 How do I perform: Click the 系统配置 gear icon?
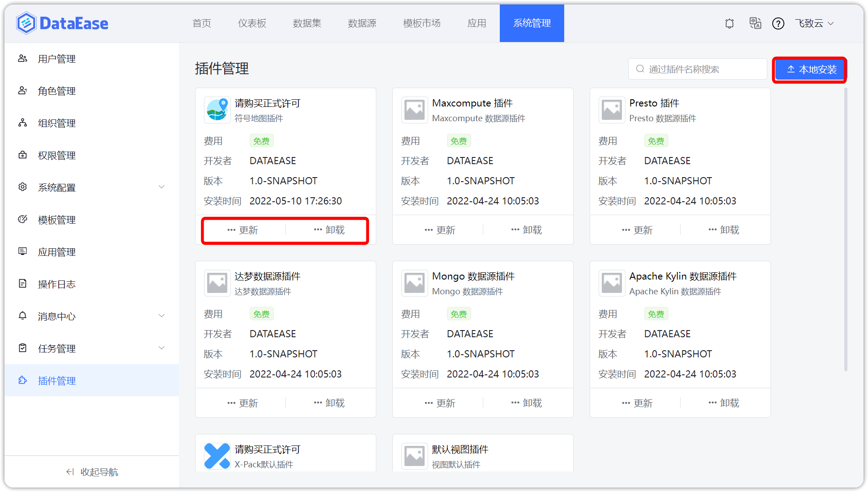(x=23, y=187)
